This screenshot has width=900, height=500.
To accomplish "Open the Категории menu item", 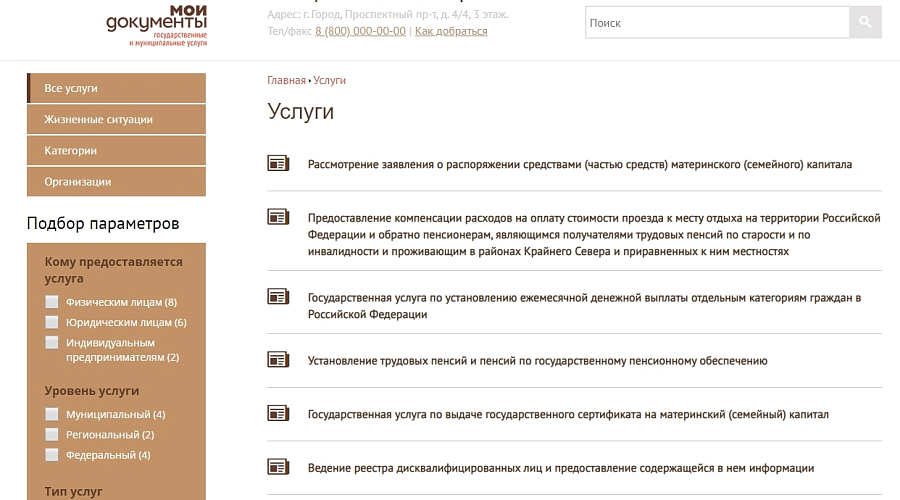I will point(117,150).
